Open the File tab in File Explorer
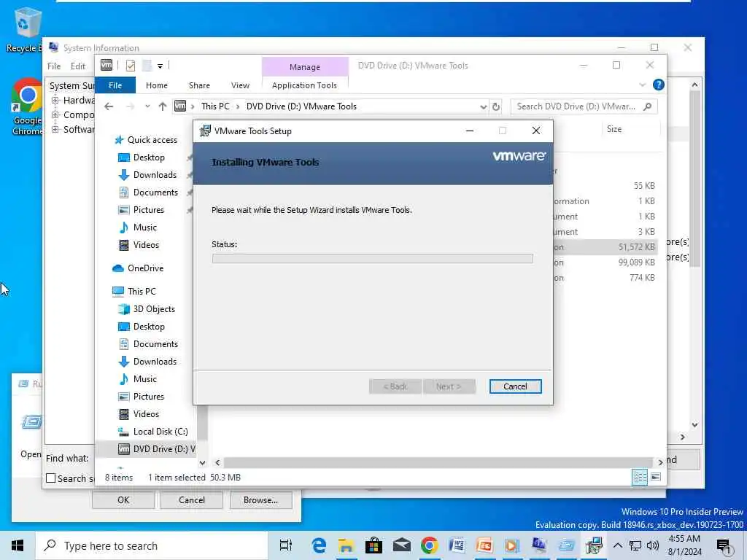This screenshot has width=747, height=560. pyautogui.click(x=115, y=85)
